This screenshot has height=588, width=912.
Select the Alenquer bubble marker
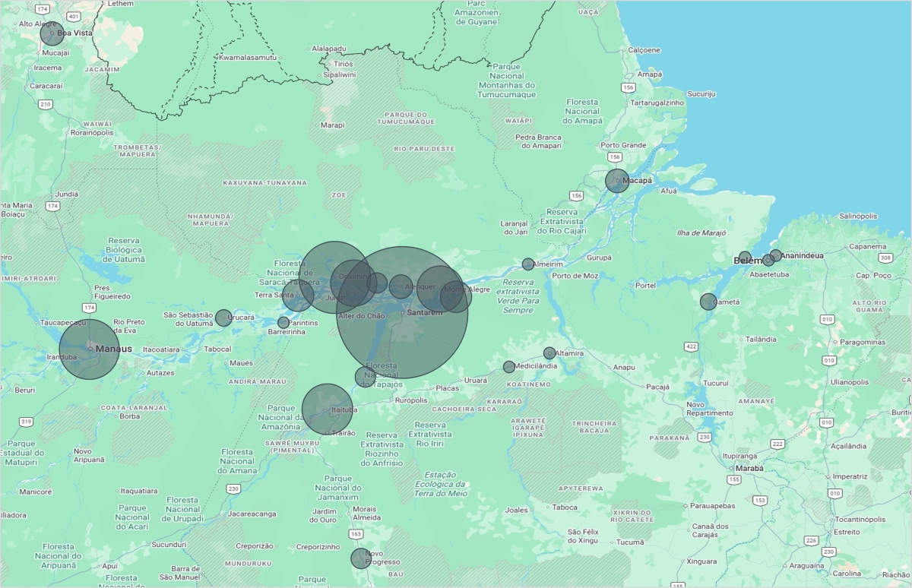(401, 286)
